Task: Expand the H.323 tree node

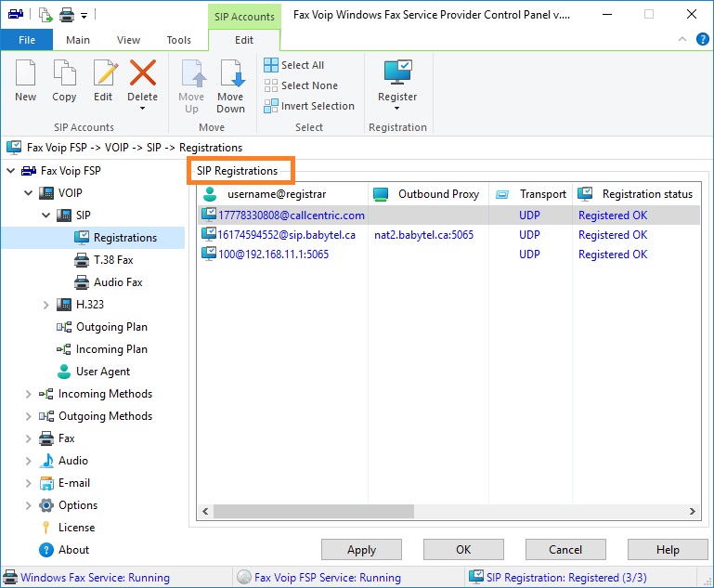Action: [x=46, y=305]
